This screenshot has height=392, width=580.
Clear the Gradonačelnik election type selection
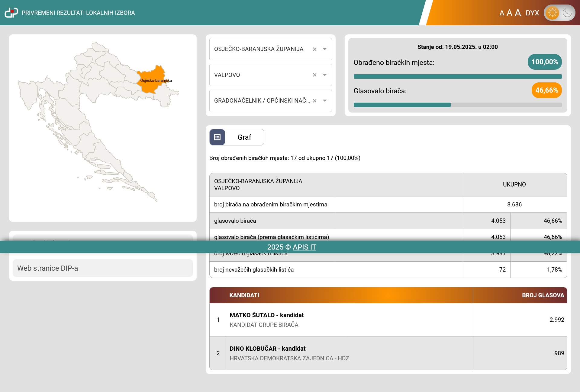(x=314, y=101)
